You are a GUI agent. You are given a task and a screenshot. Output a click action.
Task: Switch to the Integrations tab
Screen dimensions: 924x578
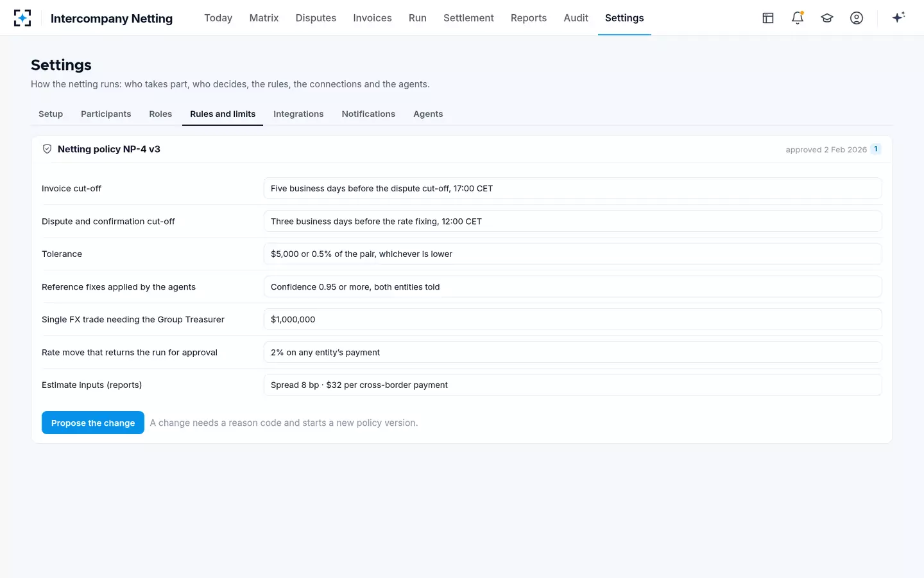298,114
